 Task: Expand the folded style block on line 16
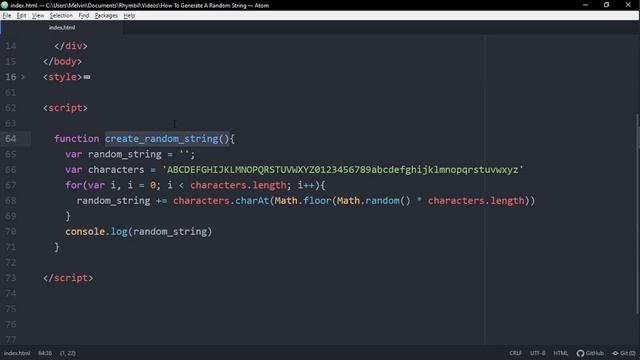(x=23, y=77)
